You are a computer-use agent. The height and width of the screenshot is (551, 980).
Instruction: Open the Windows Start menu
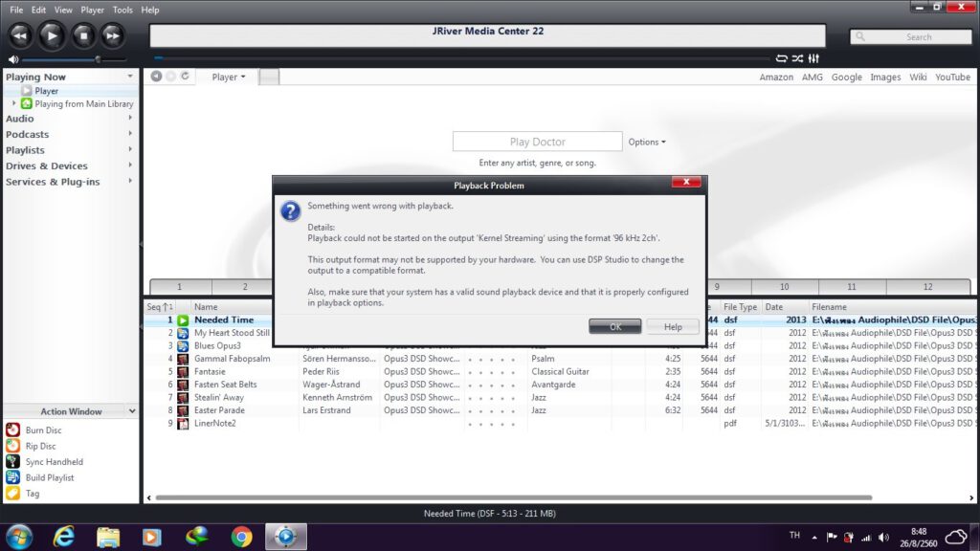click(x=19, y=537)
